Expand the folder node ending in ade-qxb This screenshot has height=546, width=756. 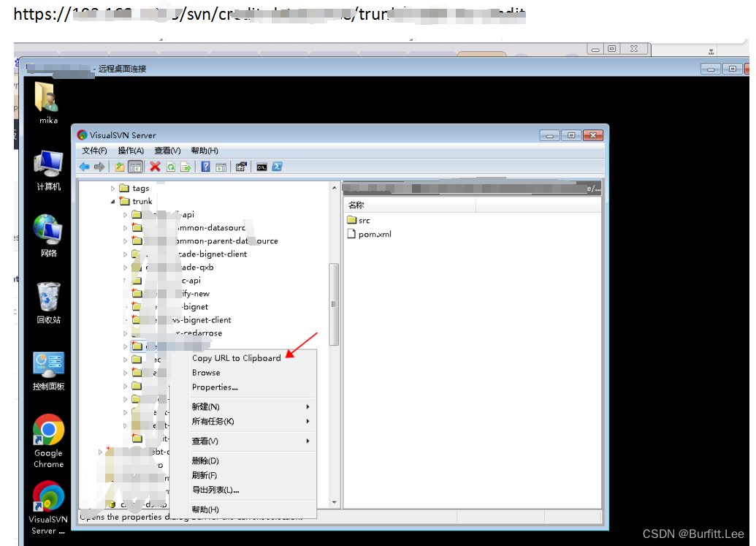click(x=126, y=268)
